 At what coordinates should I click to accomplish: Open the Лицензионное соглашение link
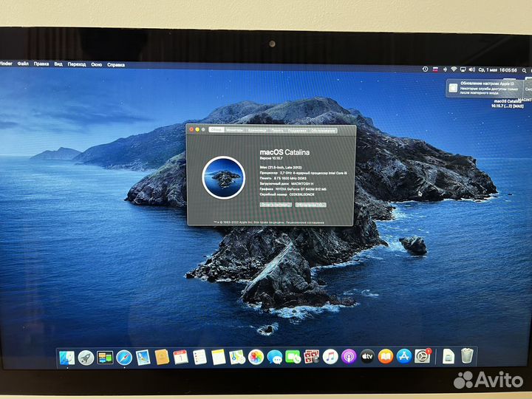(305, 222)
